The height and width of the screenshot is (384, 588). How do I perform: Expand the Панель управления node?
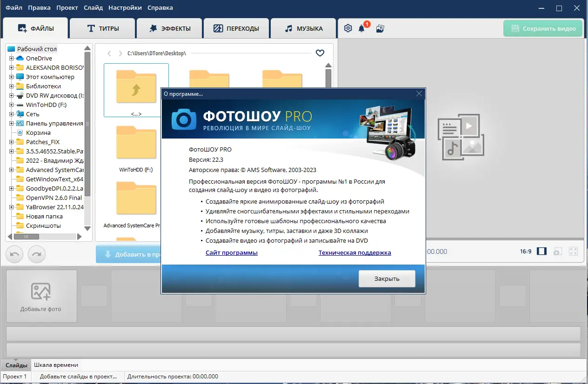pyautogui.click(x=11, y=124)
